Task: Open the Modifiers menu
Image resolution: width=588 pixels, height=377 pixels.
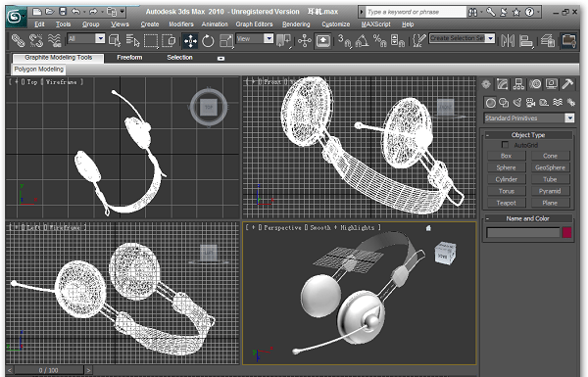Action: pyautogui.click(x=181, y=24)
